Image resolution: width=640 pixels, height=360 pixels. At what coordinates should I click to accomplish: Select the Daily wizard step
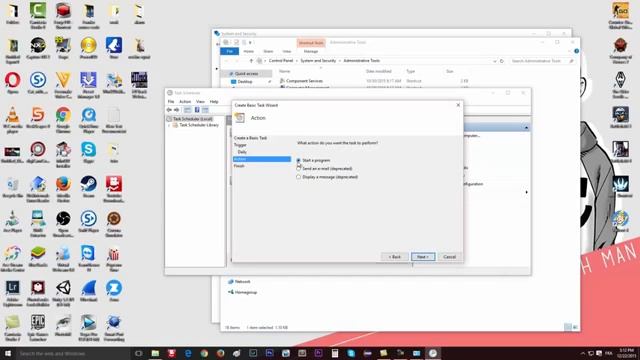[x=242, y=152]
